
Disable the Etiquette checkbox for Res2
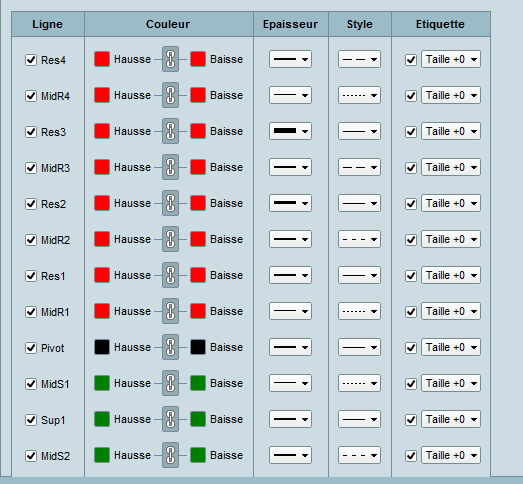411,204
